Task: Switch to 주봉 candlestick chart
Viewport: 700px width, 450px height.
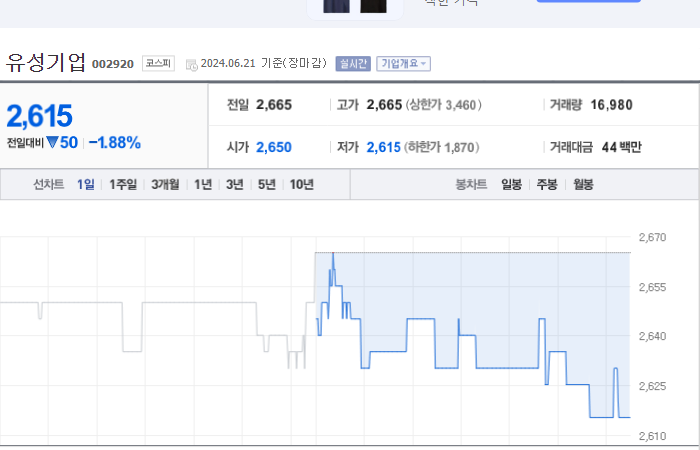Action: pos(547,184)
